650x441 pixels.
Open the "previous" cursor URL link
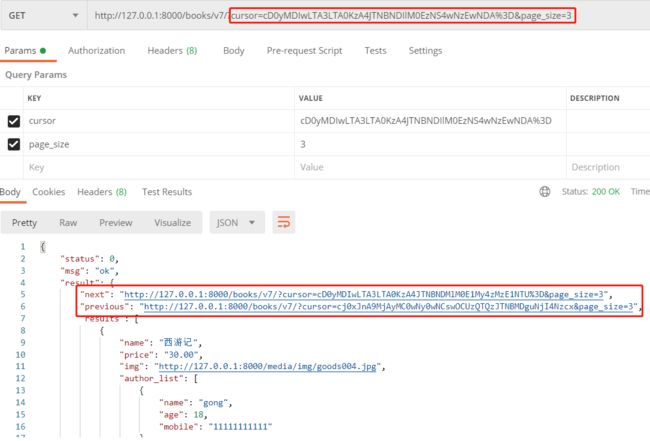[x=389, y=307]
